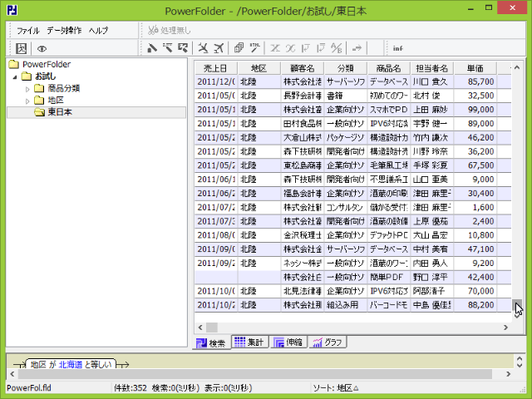
Task: Click condition pane horizontal scrollbar thumb
Action: click(x=255, y=374)
